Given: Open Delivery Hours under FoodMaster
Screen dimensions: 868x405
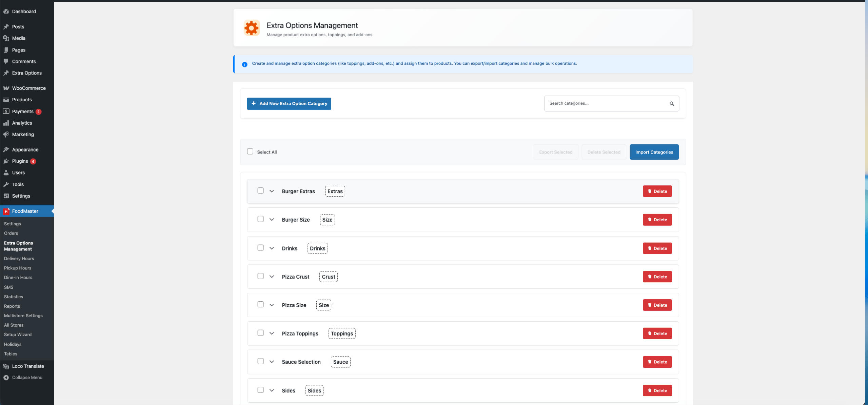Looking at the screenshot, I should pyautogui.click(x=19, y=258).
